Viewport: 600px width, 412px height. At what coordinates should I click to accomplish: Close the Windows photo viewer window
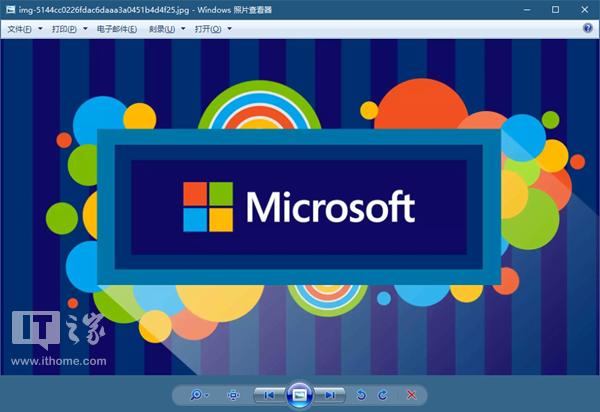[x=585, y=10]
